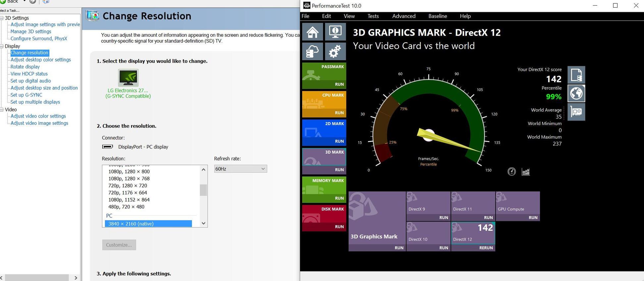Open the gear preferences icon in PerformanceTest
Screen dimensions: 644x281
(x=335, y=51)
